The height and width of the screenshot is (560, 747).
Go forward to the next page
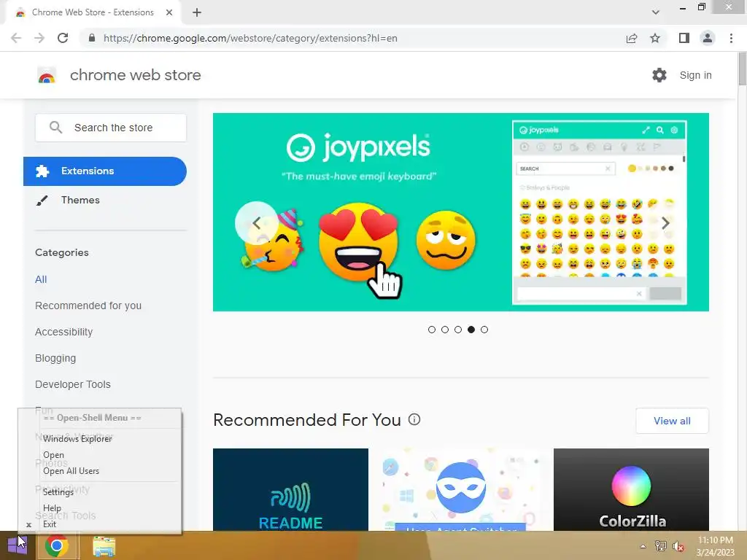pyautogui.click(x=39, y=38)
